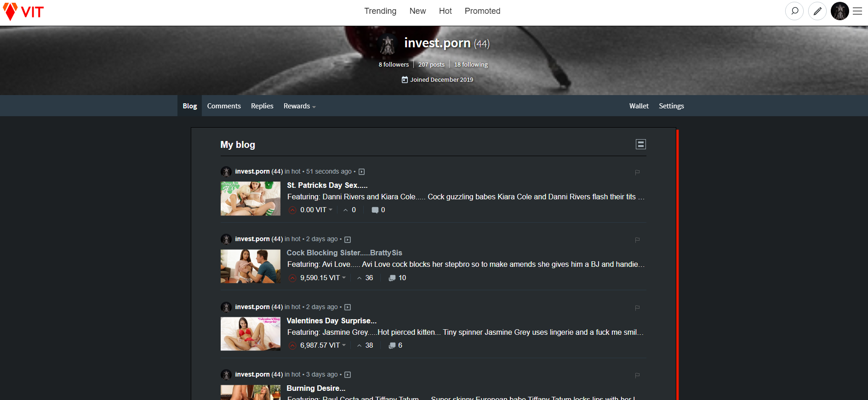Viewport: 868px width, 400px height.
Task: Open the St. Patricks Day post title
Action: point(327,185)
